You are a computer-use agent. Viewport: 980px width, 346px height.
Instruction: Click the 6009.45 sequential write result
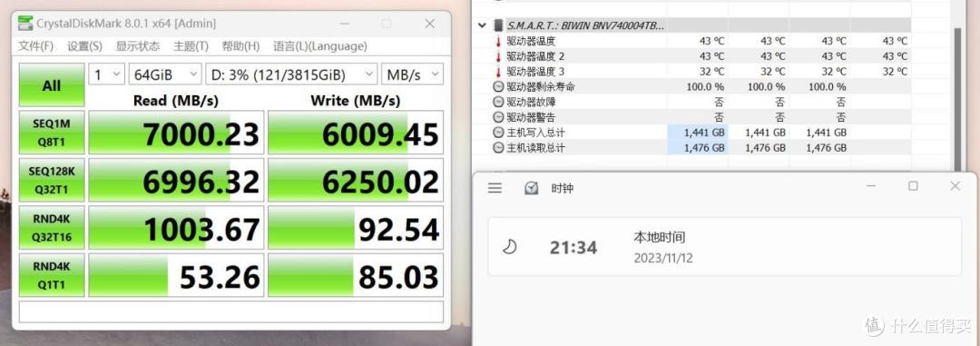356,133
